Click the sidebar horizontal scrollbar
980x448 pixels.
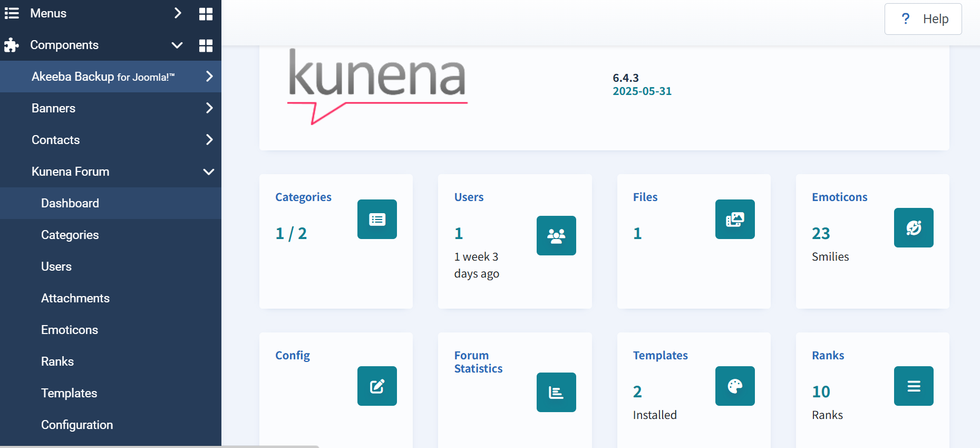coord(159,446)
